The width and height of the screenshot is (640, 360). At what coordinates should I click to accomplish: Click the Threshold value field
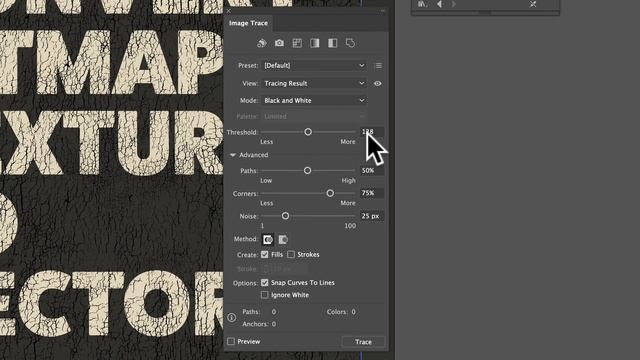pyautogui.click(x=371, y=132)
